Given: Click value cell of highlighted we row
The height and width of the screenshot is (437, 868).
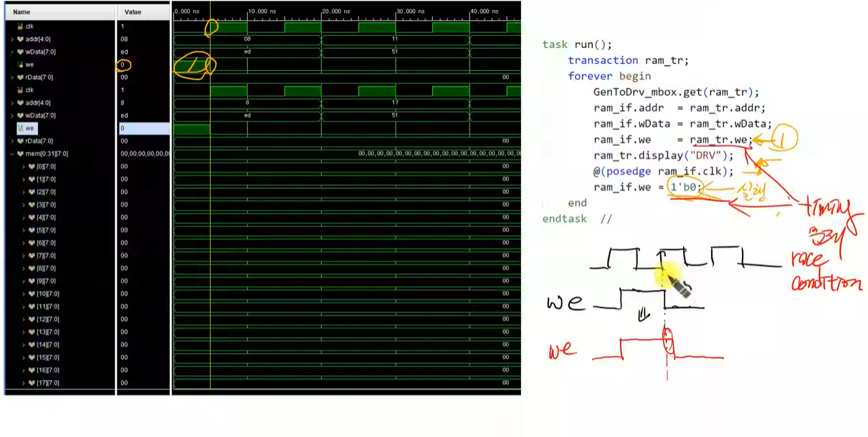Looking at the screenshot, I should point(143,128).
